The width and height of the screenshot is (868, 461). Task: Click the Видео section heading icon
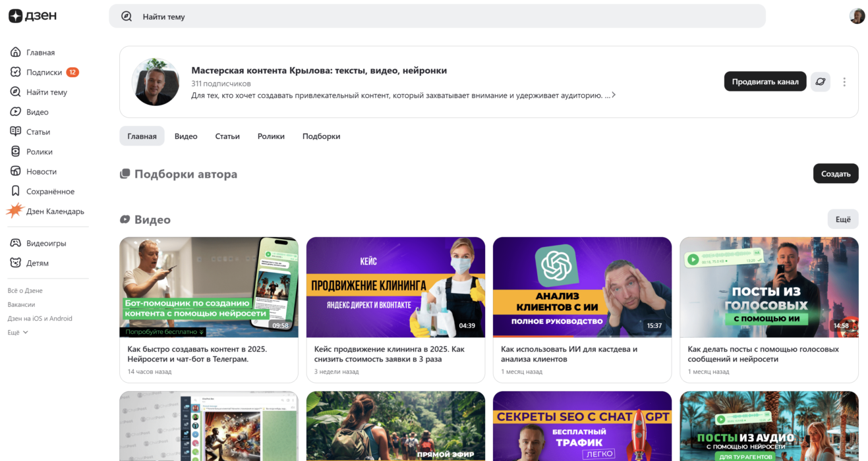tap(125, 220)
